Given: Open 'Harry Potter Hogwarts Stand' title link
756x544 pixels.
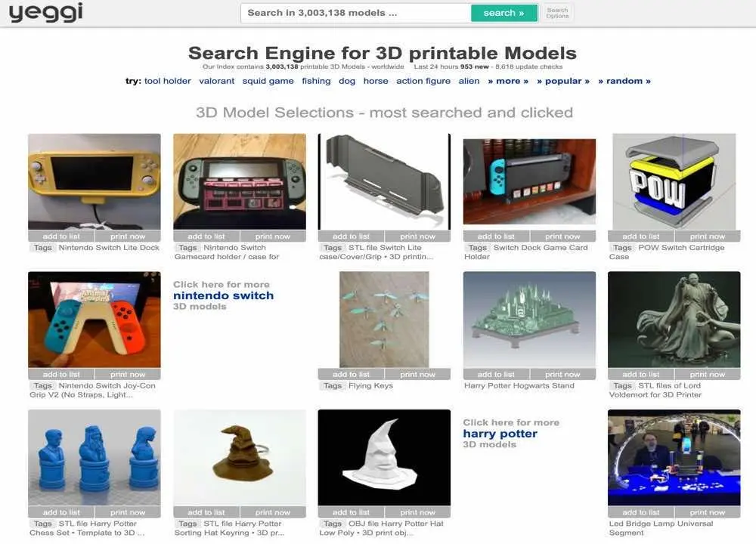Looking at the screenshot, I should click(519, 385).
